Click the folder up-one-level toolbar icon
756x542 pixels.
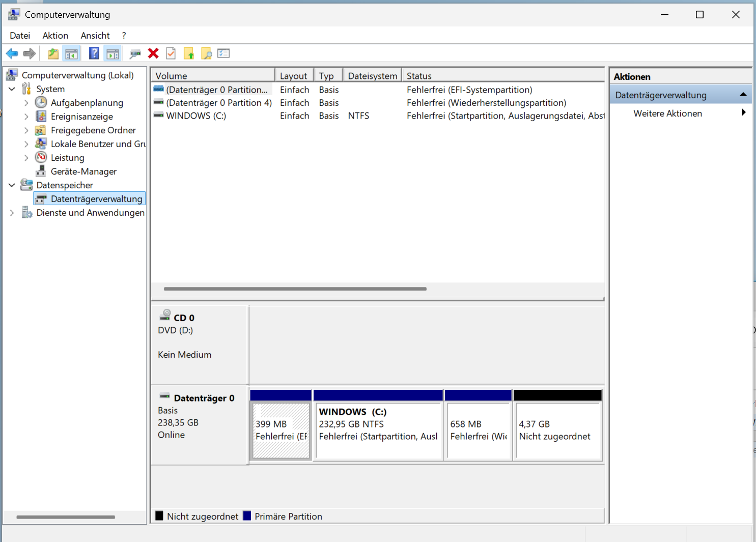tap(53, 53)
